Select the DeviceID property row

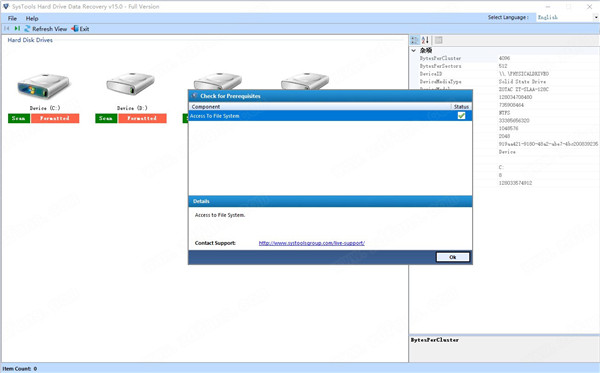coord(505,74)
